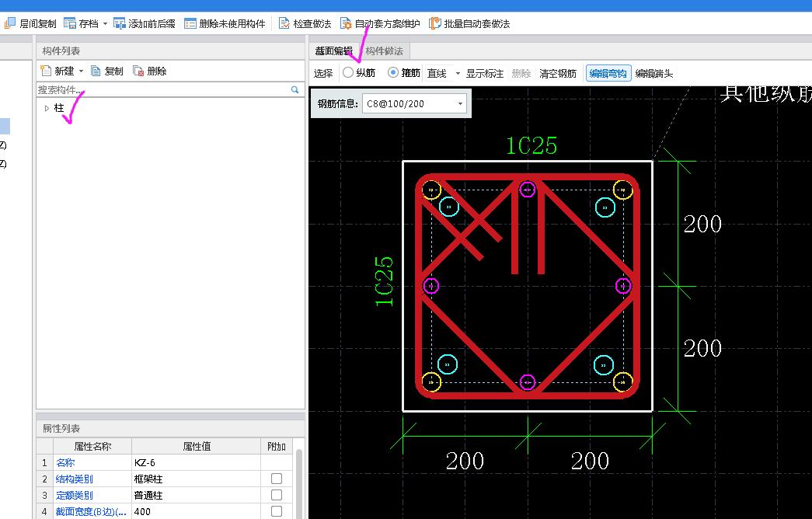Click the 编辑弯钩 button
The image size is (812, 519).
[608, 73]
